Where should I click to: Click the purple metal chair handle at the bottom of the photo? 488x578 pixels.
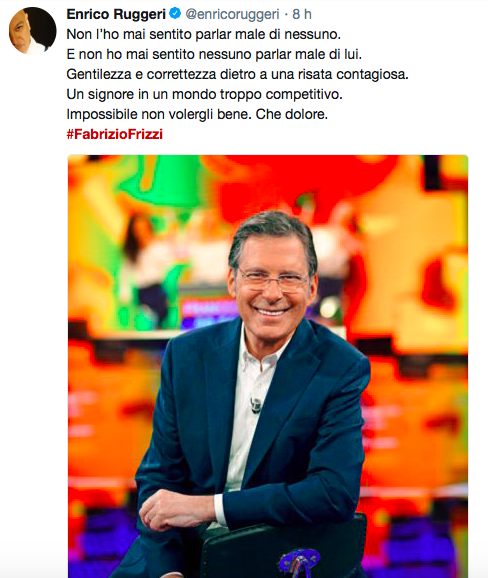click(x=297, y=563)
